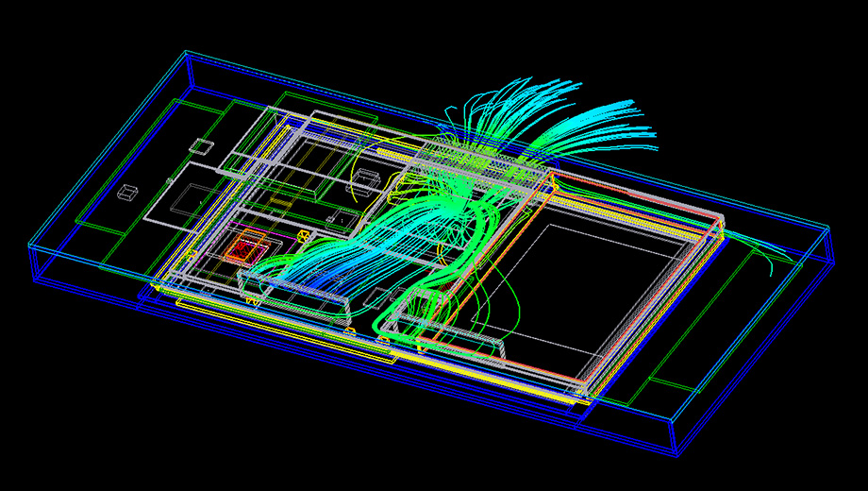Image resolution: width=868 pixels, height=491 pixels.
Task: Click the small gray cube at far left
Action: point(126,193)
